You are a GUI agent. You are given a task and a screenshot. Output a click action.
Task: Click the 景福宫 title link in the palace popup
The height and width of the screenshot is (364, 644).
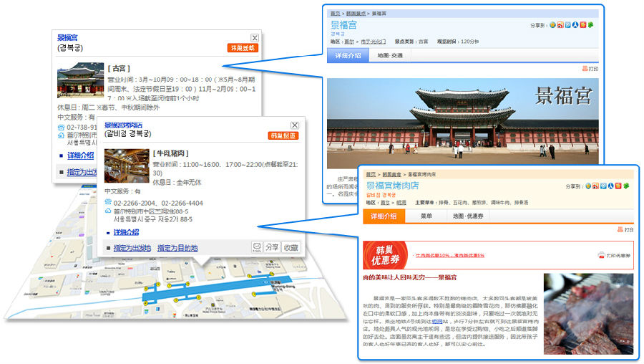point(67,38)
